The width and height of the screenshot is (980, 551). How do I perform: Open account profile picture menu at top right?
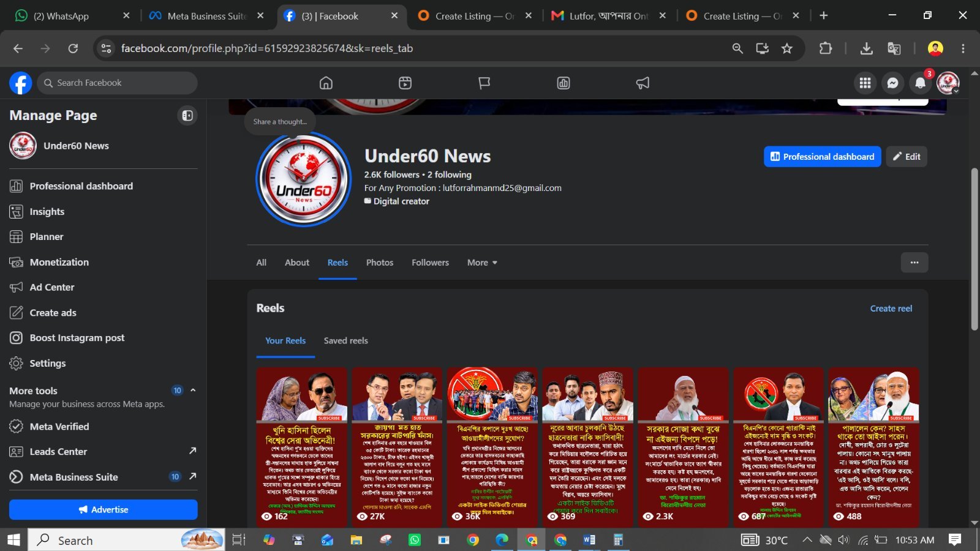948,83
